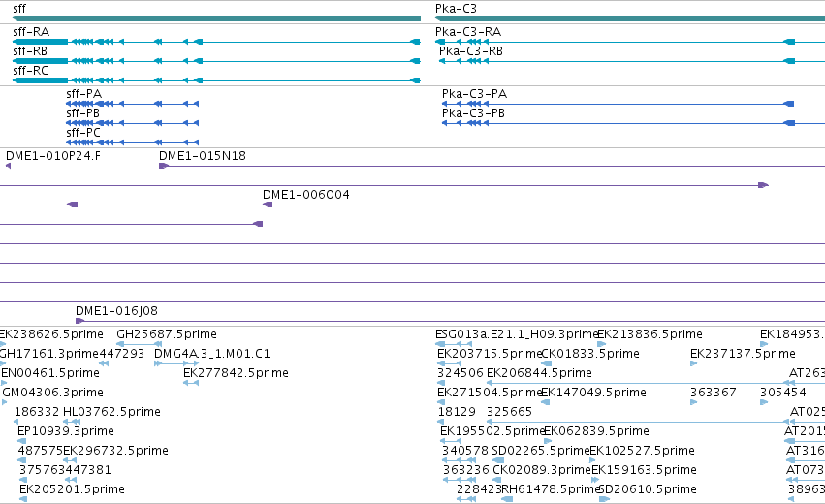Click the SD20610.5prime EST label
The height and width of the screenshot is (504, 825).
point(648,489)
